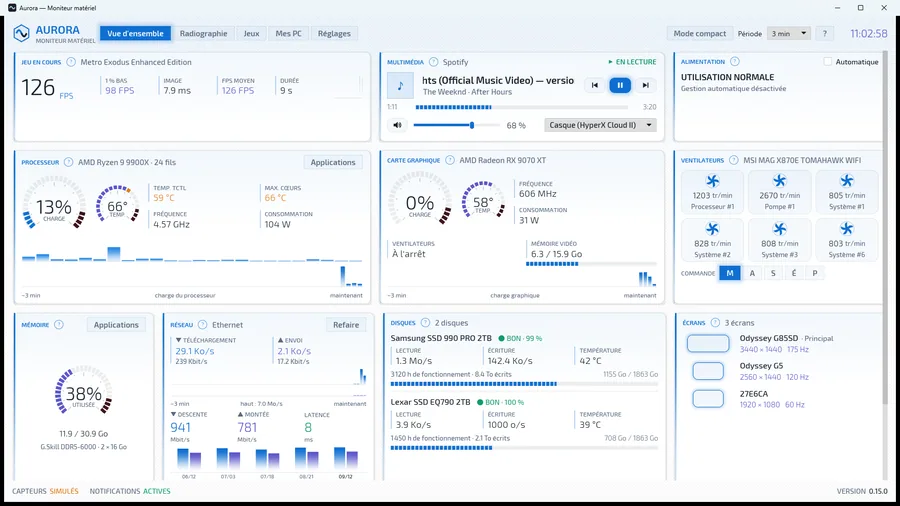Select the Système #6 fan icon
Viewport: 900px width, 506px height.
(x=847, y=229)
